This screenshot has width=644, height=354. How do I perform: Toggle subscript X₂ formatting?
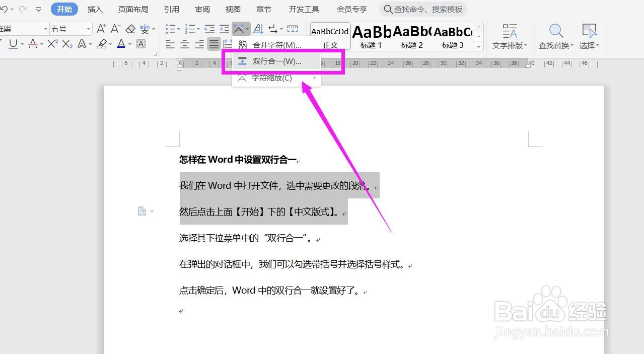67,44
